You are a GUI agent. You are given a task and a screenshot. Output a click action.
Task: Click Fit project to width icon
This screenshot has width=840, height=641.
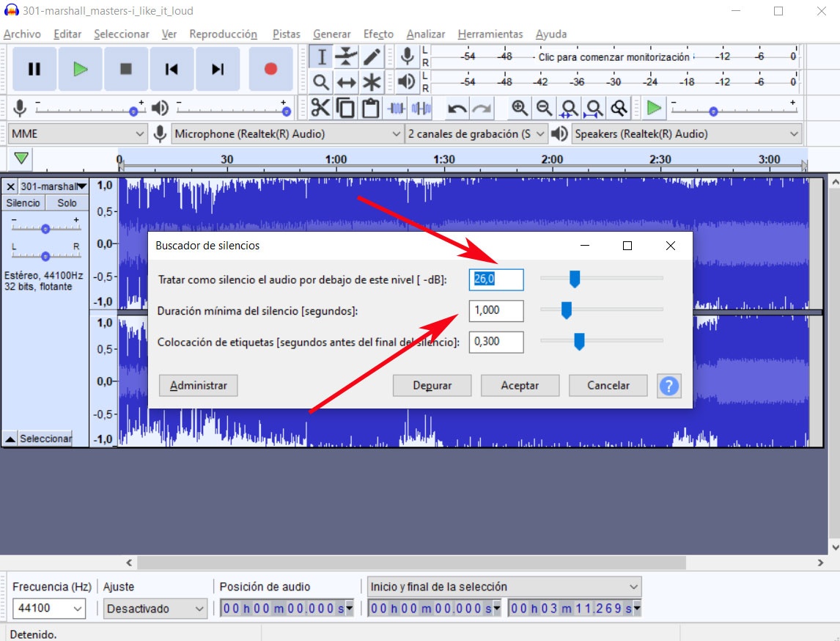[594, 109]
